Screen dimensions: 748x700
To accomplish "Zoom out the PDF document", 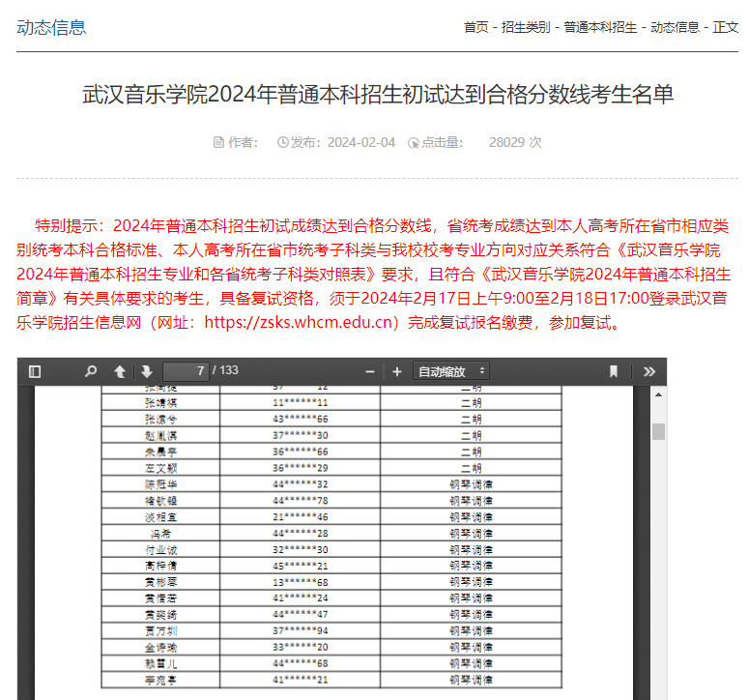I will click(x=370, y=371).
